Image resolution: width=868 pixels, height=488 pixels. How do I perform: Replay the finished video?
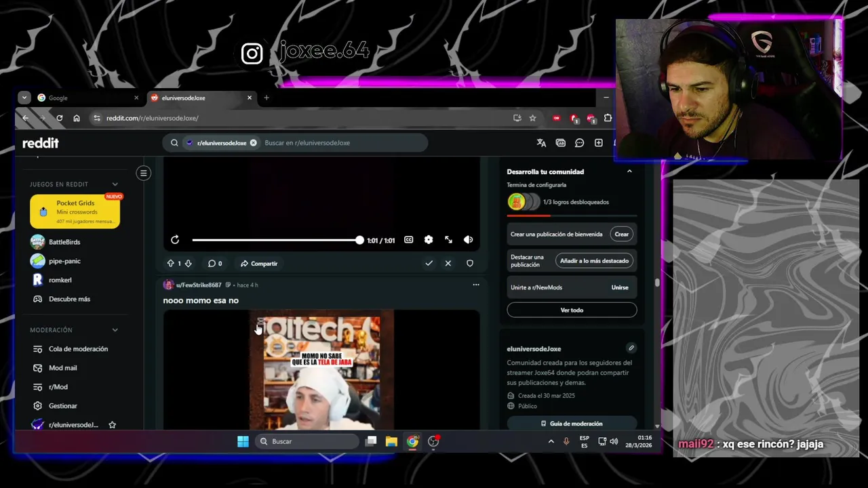175,240
